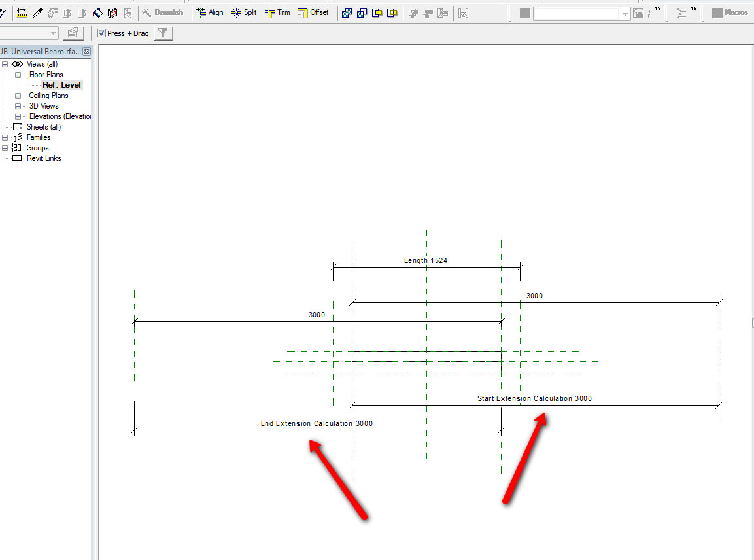This screenshot has height=560, width=754.
Task: Close the project browser panel
Action: point(86,52)
